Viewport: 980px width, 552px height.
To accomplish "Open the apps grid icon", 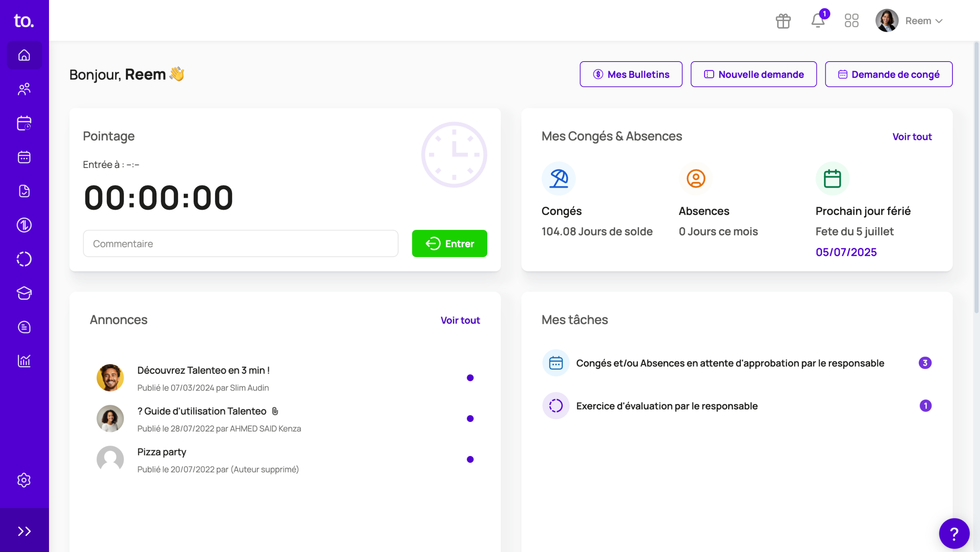I will [851, 21].
